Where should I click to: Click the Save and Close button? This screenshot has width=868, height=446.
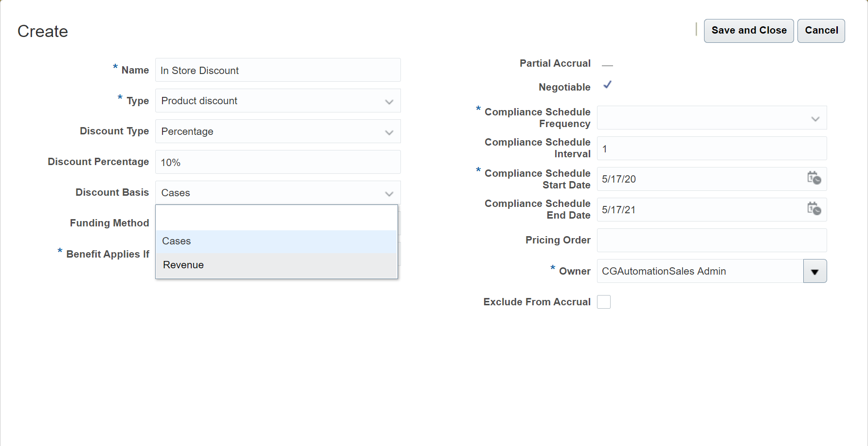coord(748,31)
